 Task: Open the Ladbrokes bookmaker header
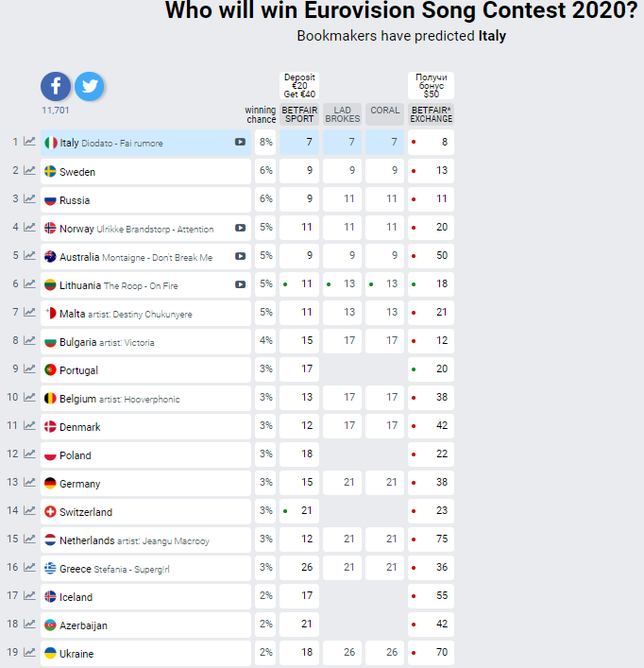pyautogui.click(x=342, y=114)
